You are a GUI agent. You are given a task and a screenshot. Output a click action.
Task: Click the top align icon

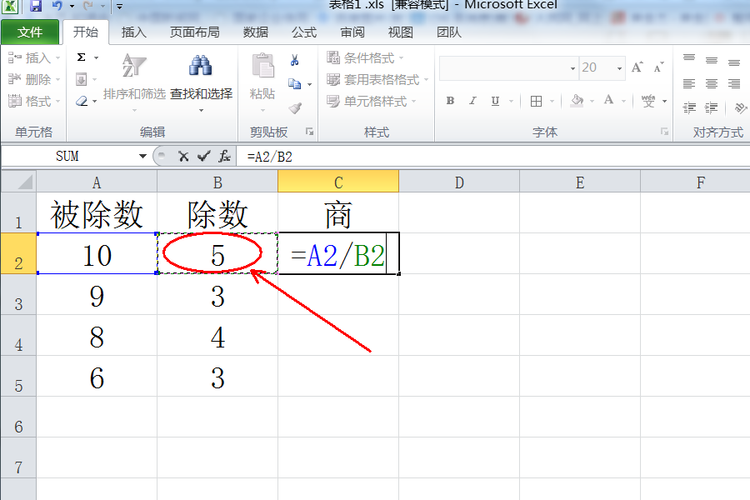tap(689, 59)
